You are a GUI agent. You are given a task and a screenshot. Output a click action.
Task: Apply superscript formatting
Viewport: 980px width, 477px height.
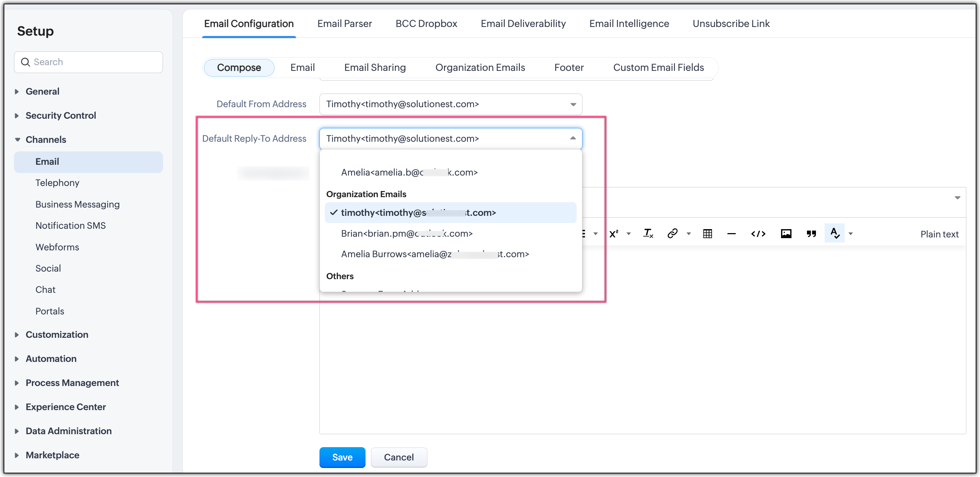[613, 233]
